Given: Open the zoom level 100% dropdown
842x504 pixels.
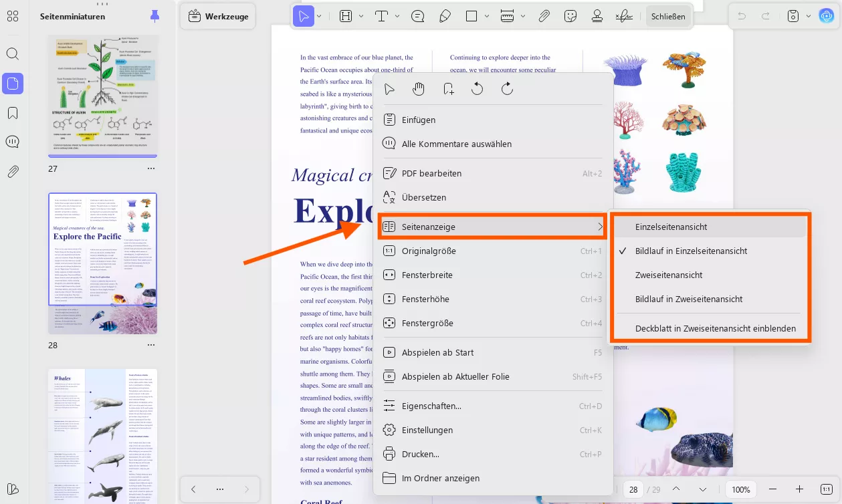Looking at the screenshot, I should (741, 489).
